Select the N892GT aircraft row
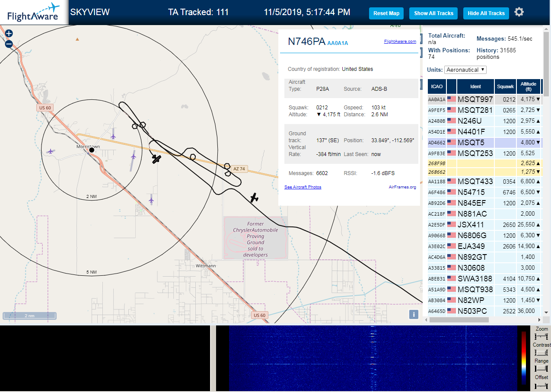This screenshot has width=551, height=392. coord(484,257)
